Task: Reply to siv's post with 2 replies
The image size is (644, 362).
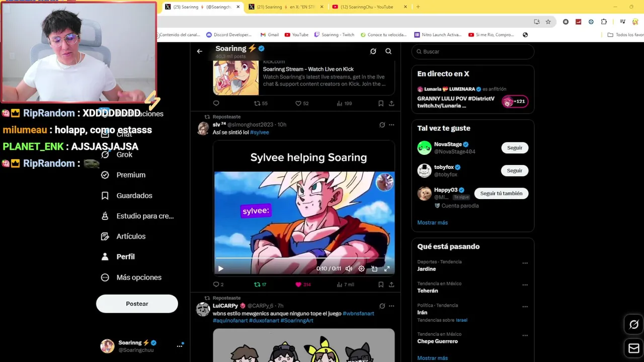Action: 218,285
